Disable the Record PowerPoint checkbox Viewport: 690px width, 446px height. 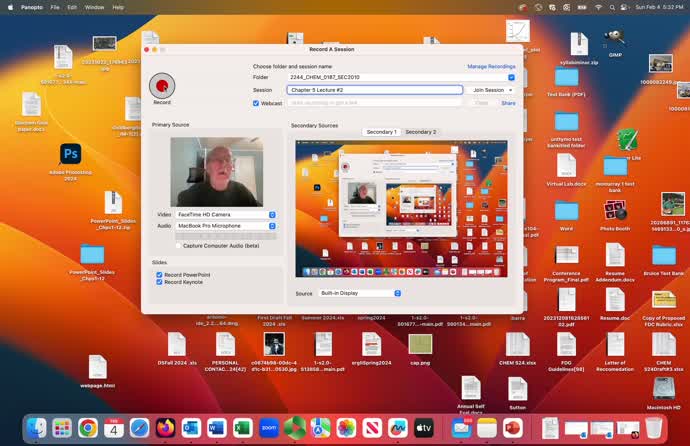point(159,274)
